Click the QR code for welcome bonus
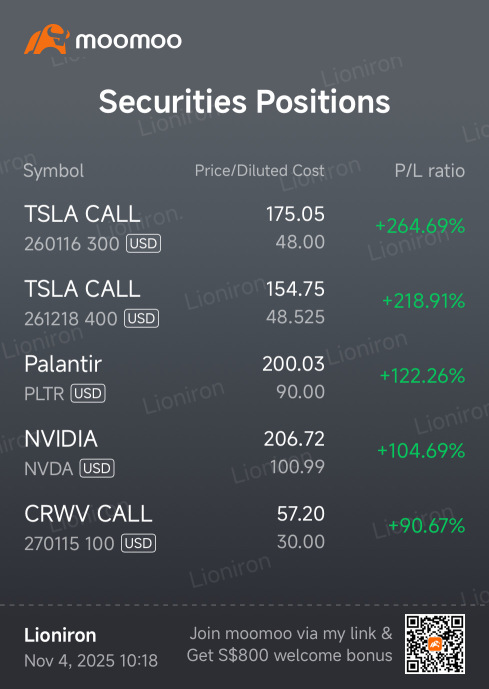The width and height of the screenshot is (489, 689). [435, 644]
